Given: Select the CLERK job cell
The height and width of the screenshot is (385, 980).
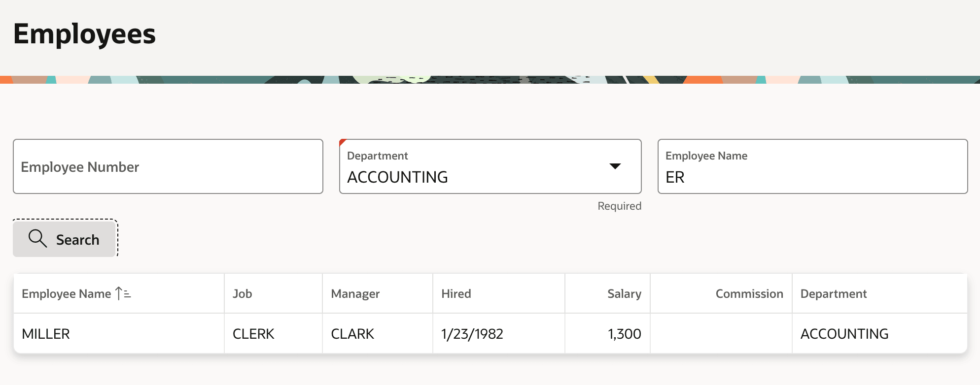Looking at the screenshot, I should click(273, 334).
